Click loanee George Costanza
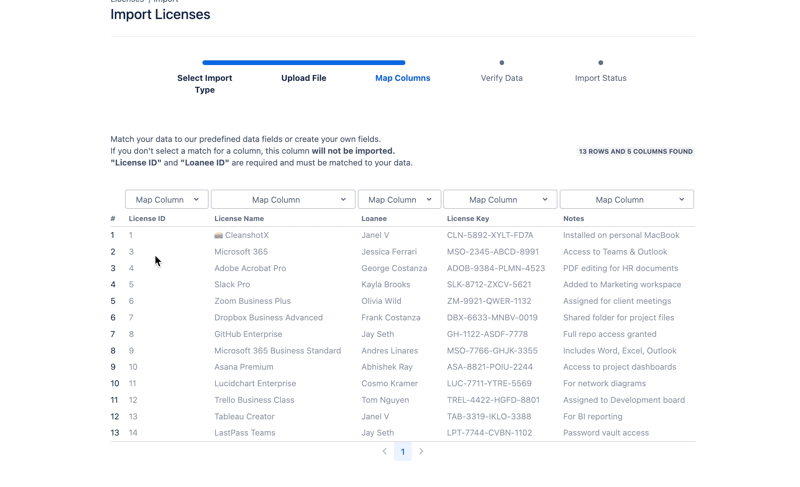The height and width of the screenshot is (487, 800). (x=394, y=268)
